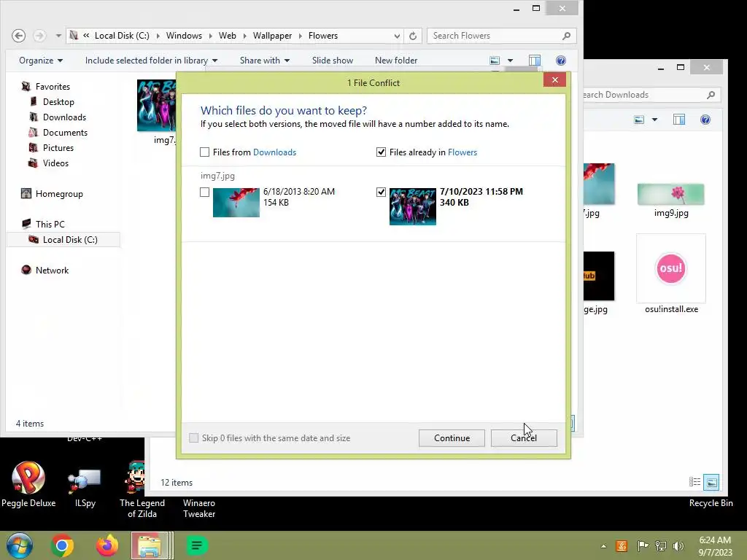Select osu!install.exe in Downloads window
Screen dimensions: 747x560
(671, 274)
